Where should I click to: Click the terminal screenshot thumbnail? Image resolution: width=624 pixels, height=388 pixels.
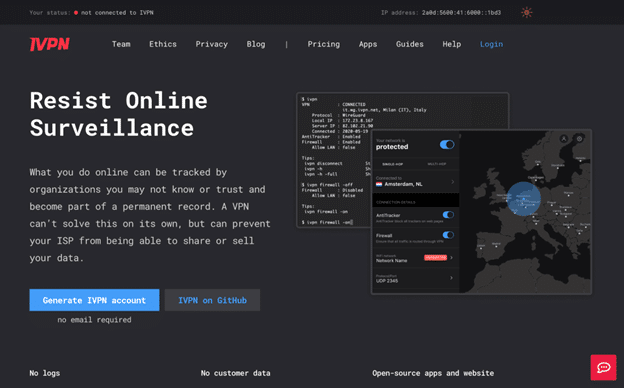coord(334,159)
